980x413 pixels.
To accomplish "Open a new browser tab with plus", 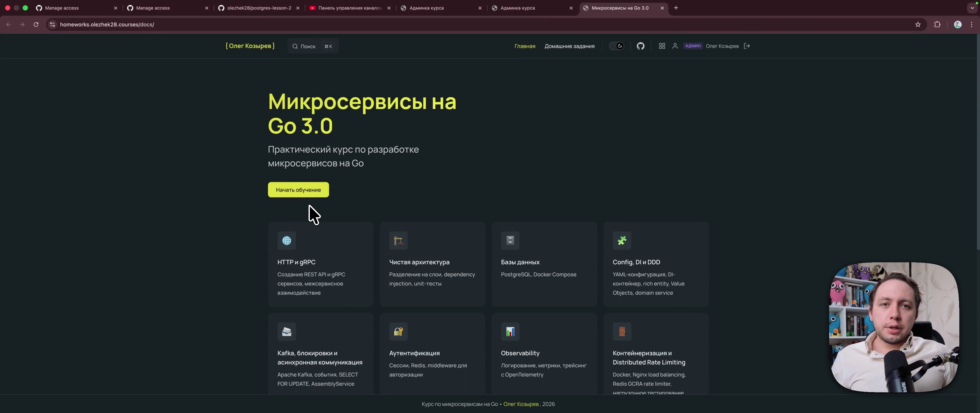I will pyautogui.click(x=676, y=8).
